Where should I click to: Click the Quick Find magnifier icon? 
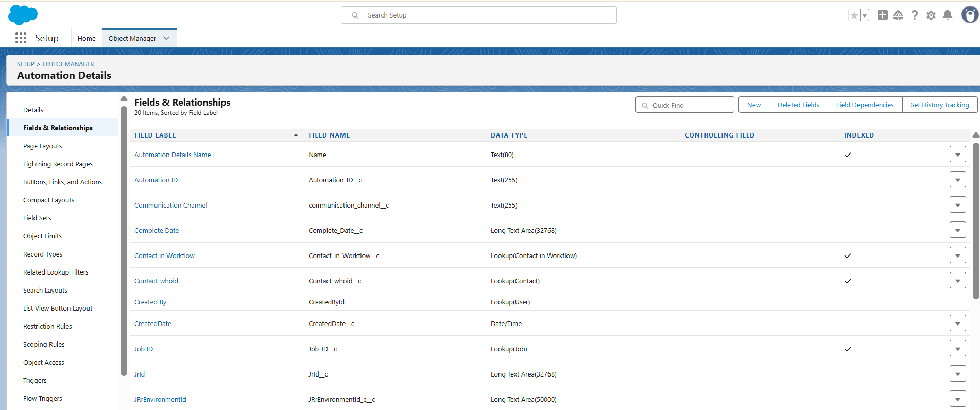645,105
